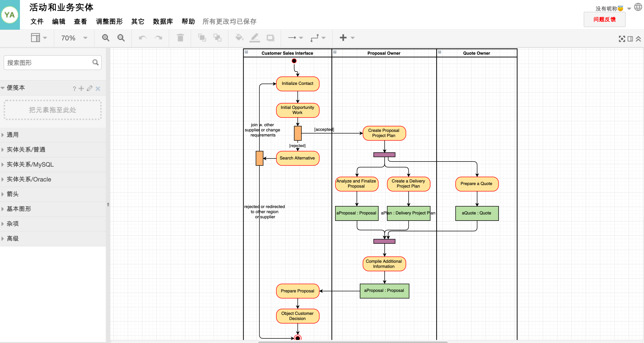Image resolution: width=644 pixels, height=343 pixels.
Task: Open the insert dropdown arrow
Action: point(353,38)
